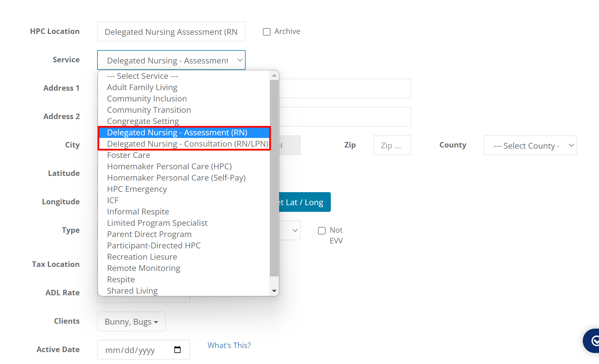Screen dimensions: 599x364
Task: Select Remote Monitoring service option
Action: pos(143,268)
